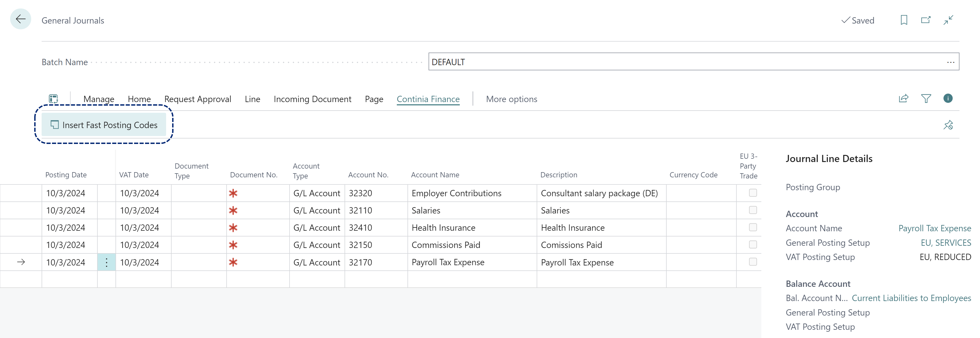Open the Line menu

coord(253,99)
